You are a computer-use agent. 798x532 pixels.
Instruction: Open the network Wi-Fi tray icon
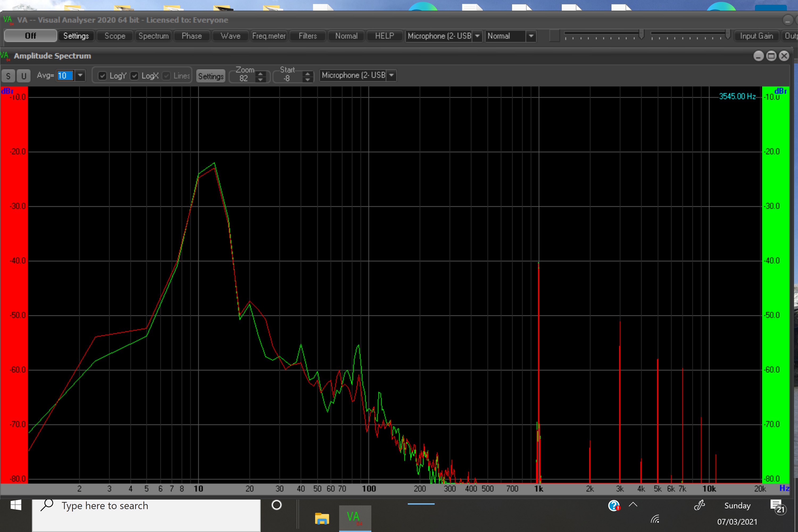point(655,519)
